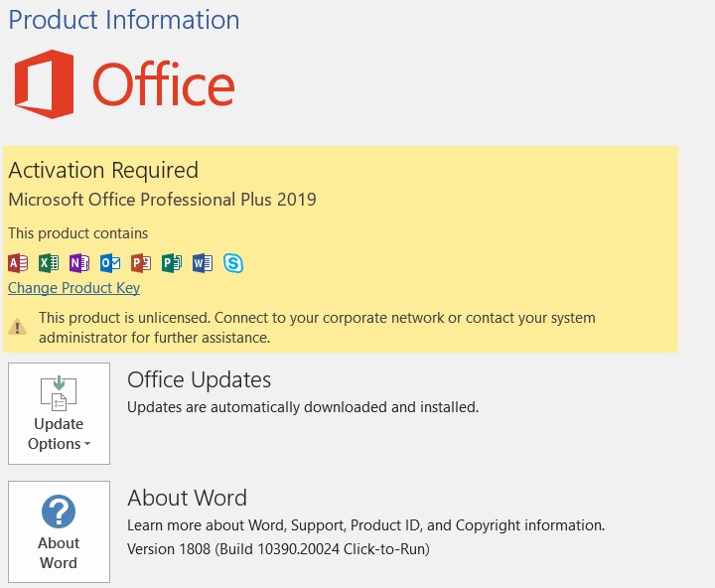Open the About Word button
The height and width of the screenshot is (588, 715).
pyautogui.click(x=59, y=532)
